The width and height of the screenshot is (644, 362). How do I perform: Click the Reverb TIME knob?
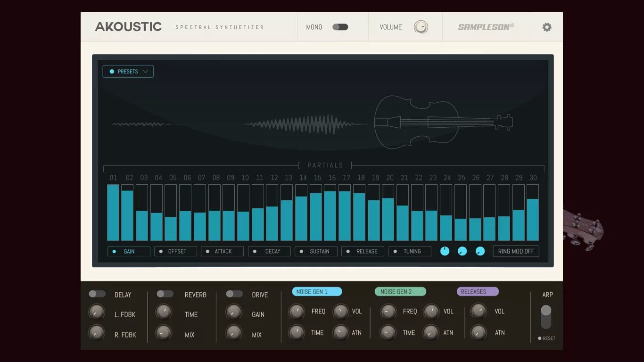tap(164, 312)
